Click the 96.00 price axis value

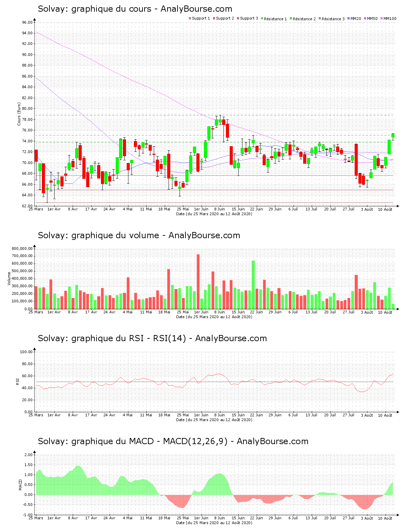[27, 22]
